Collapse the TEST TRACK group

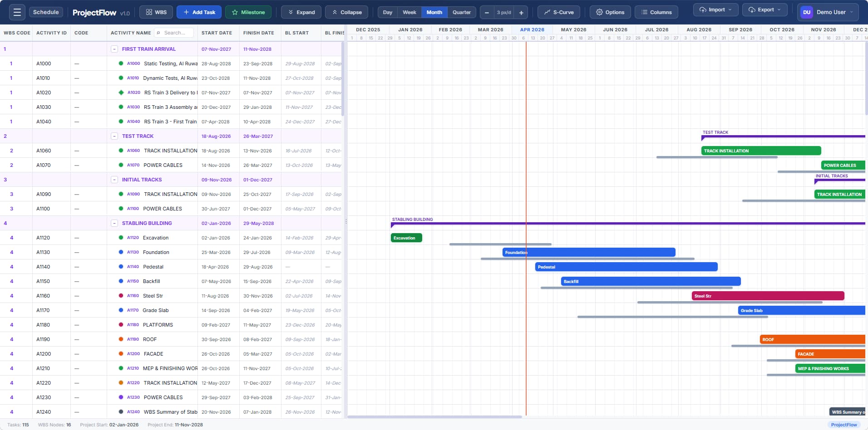click(114, 136)
